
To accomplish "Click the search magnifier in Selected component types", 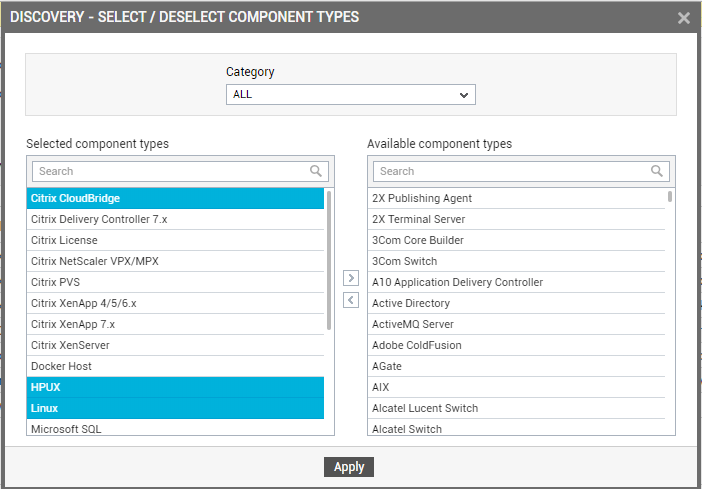I will click(316, 171).
